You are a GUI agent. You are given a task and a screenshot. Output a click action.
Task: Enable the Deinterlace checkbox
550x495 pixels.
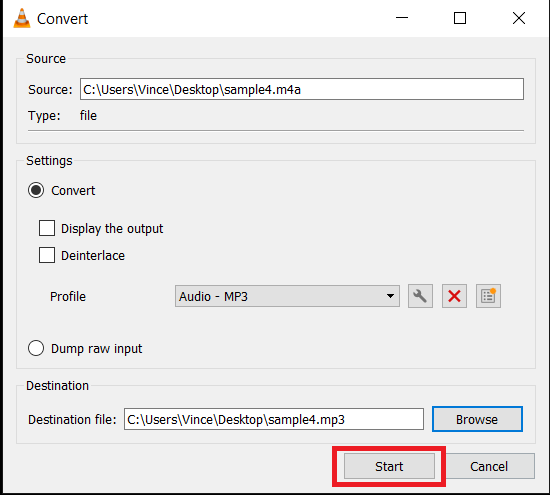click(x=47, y=255)
